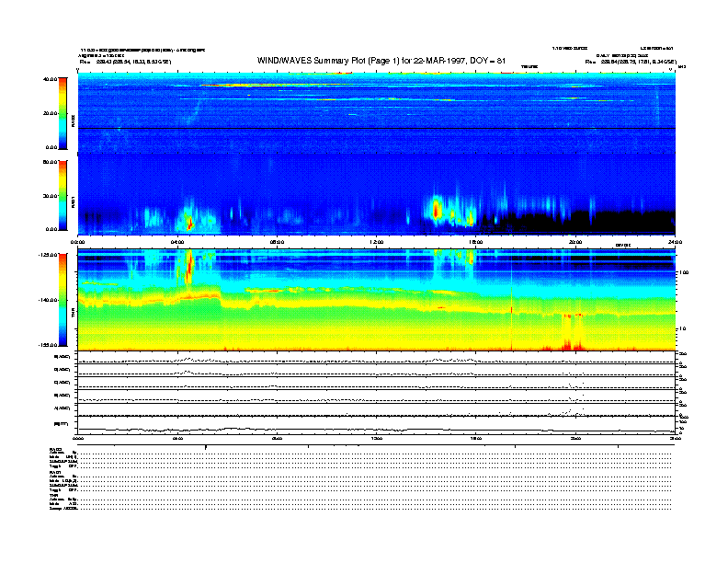Click the 0.00 label on RAD2 color scale

coord(51,147)
